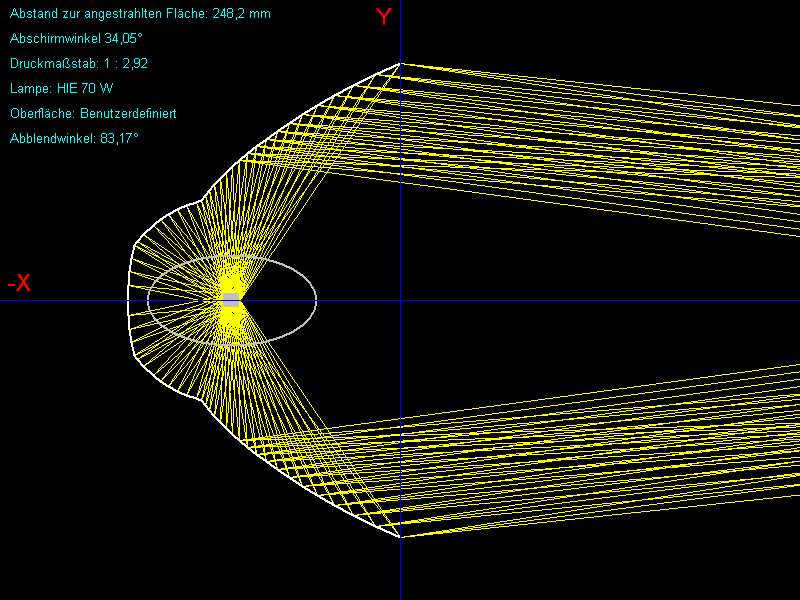Click the red -X axis label
This screenshot has width=800, height=600.
19,282
